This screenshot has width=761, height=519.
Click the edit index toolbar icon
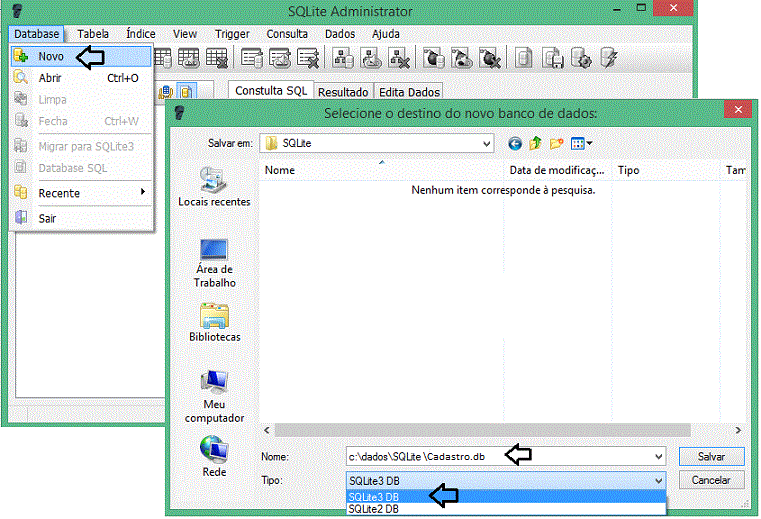tap(280, 58)
